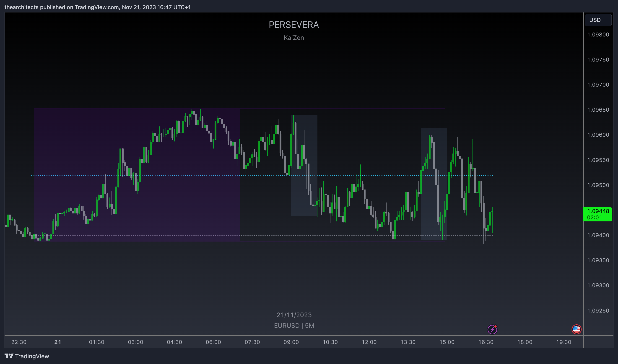Click the bold 21 date label on time axis

pos(58,342)
